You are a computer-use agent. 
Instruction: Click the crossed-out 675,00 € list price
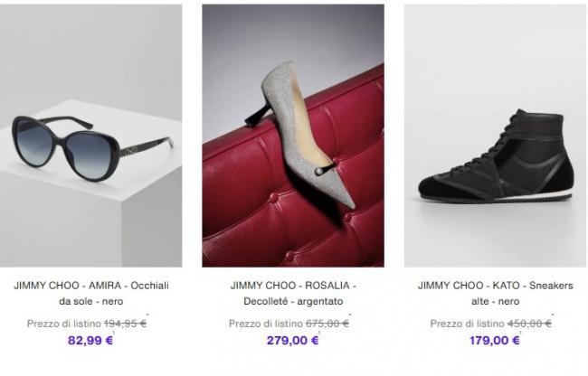coord(327,324)
